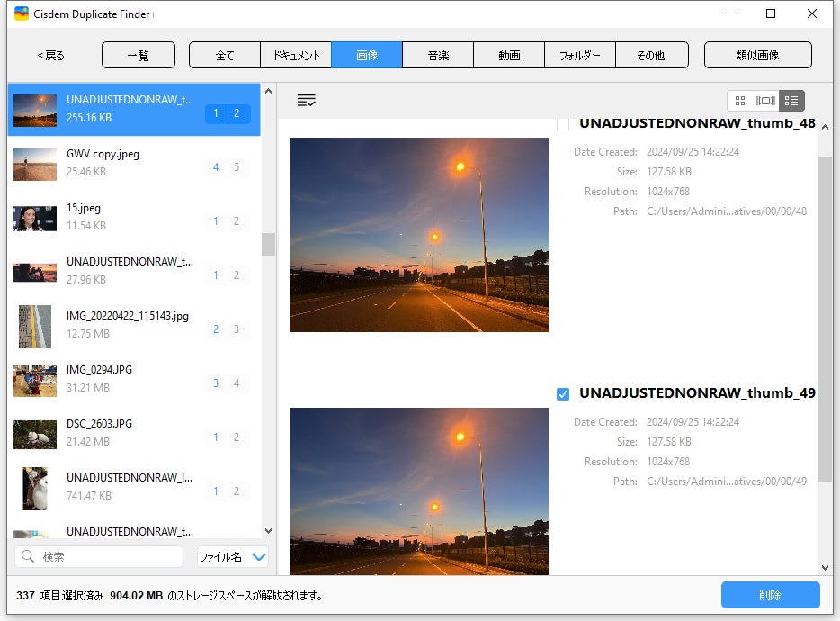Select the GWV copy.jpeg duplicate group
Image resolution: width=840 pixels, height=621 pixels.
point(133,163)
